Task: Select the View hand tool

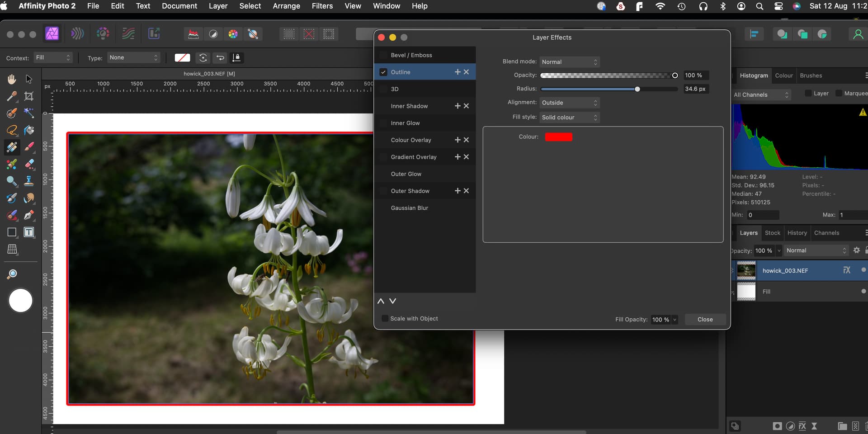Action: click(x=12, y=80)
